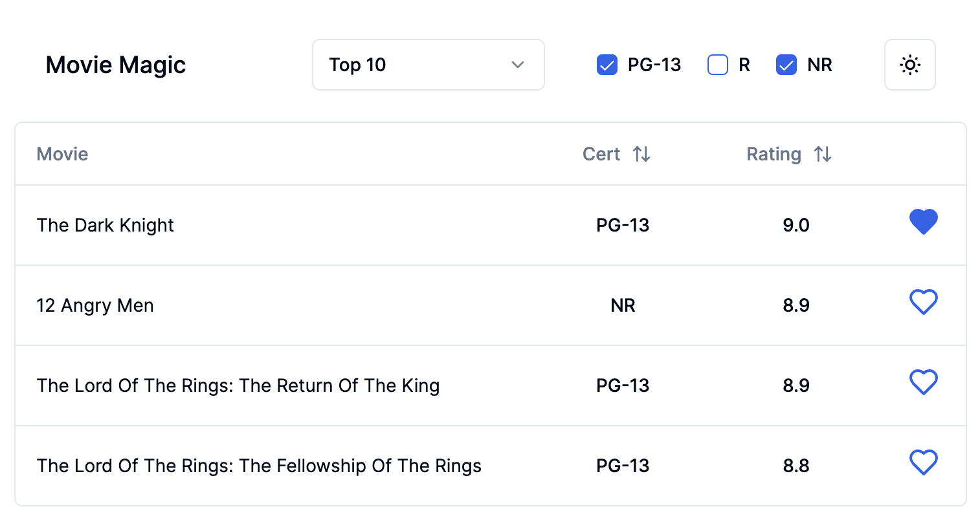Unfavorite The Dark Knight filled heart
Screen dimensions: 980x520
pos(924,222)
